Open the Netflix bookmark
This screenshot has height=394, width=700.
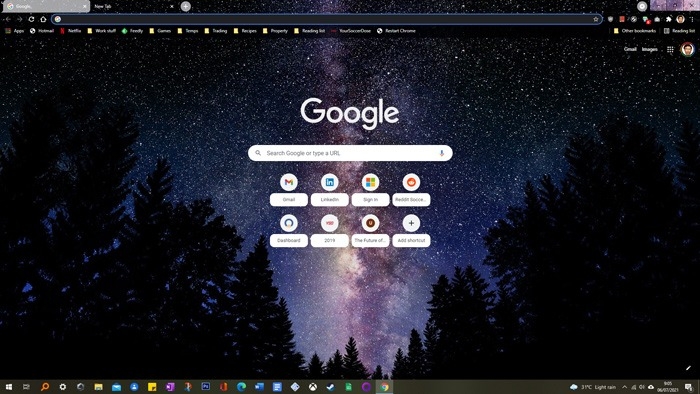coord(71,31)
